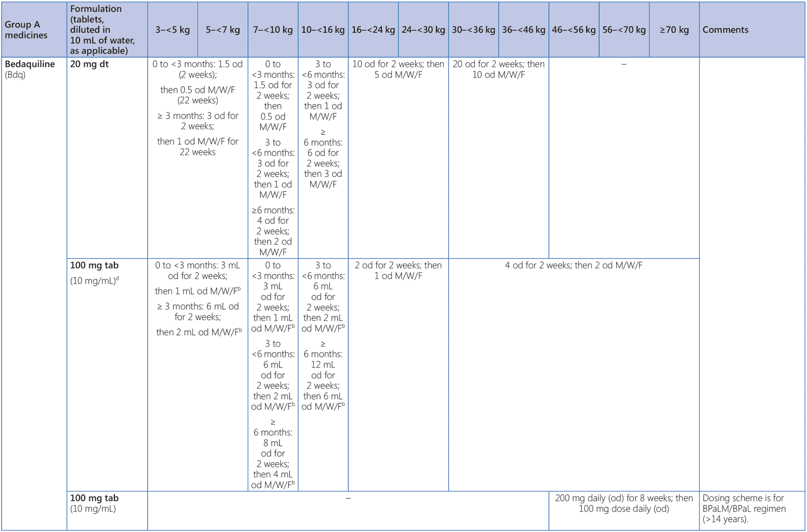
Task: Click '20 od for 2 weeks; then 10 od M/W/F' cell
Action: click(x=499, y=157)
